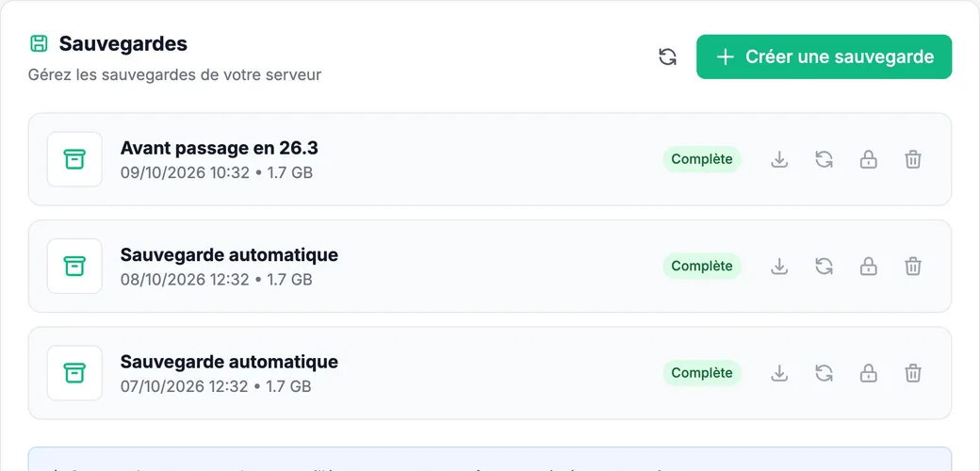Refresh the backups list with the header refresh icon

(667, 57)
